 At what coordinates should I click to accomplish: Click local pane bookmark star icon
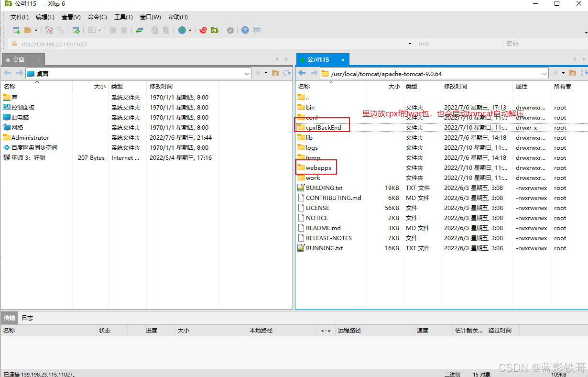click(258, 73)
